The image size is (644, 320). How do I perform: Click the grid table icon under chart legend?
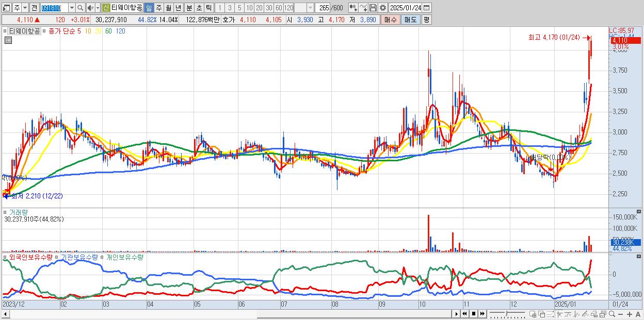pos(8,40)
